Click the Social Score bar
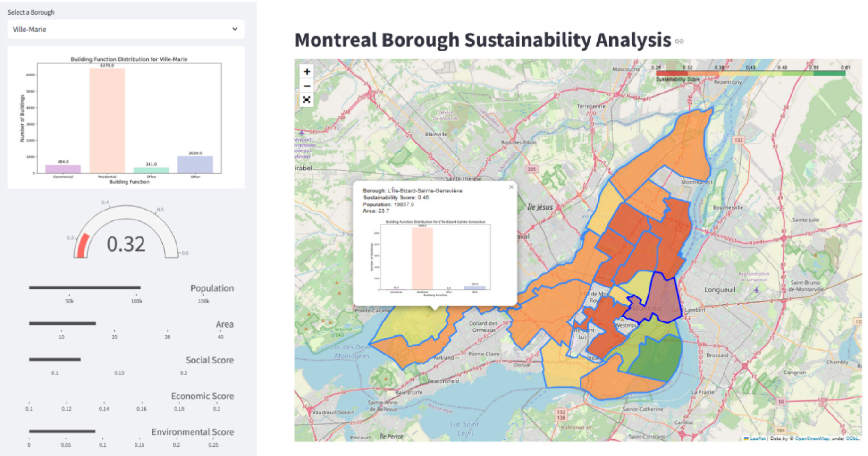 [55, 359]
